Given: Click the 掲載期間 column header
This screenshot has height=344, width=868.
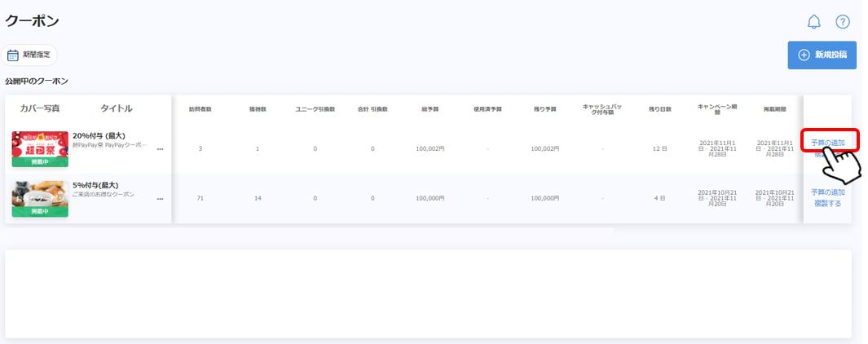Looking at the screenshot, I should pyautogui.click(x=775, y=108).
